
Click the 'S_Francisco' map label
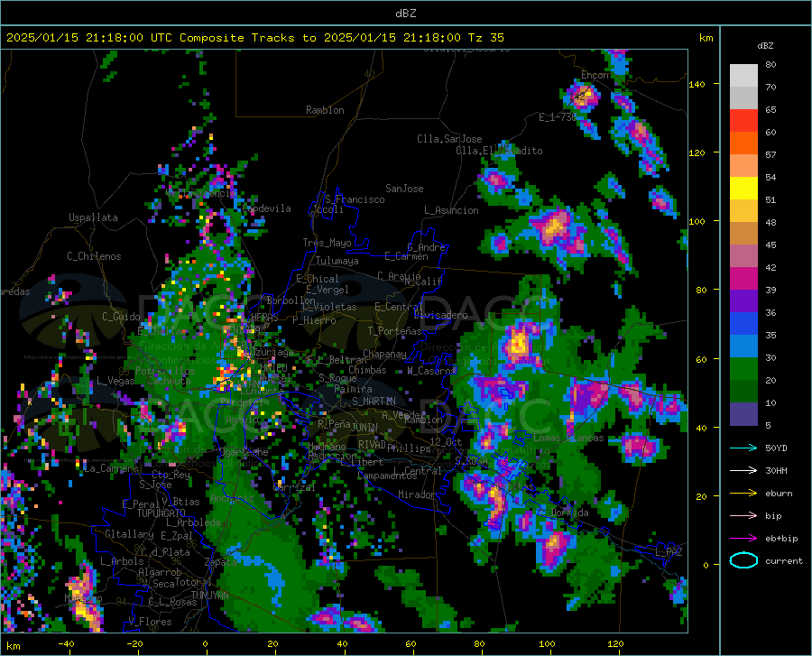pos(355,199)
